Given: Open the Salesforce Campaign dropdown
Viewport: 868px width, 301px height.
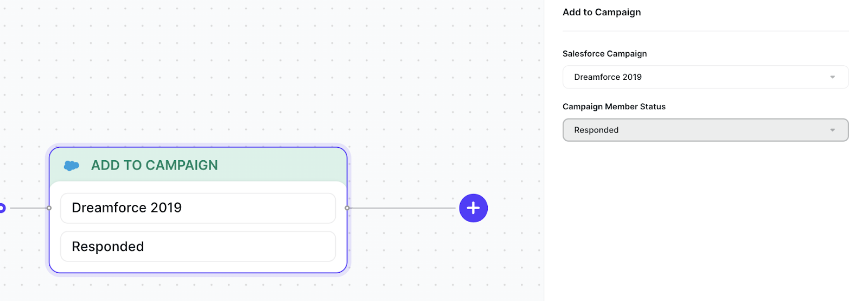Looking at the screenshot, I should (x=705, y=77).
